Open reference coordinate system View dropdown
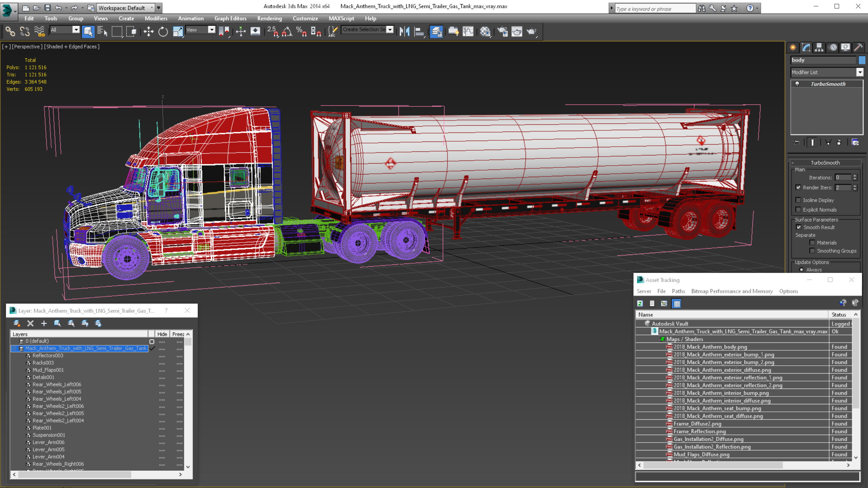 tap(212, 30)
